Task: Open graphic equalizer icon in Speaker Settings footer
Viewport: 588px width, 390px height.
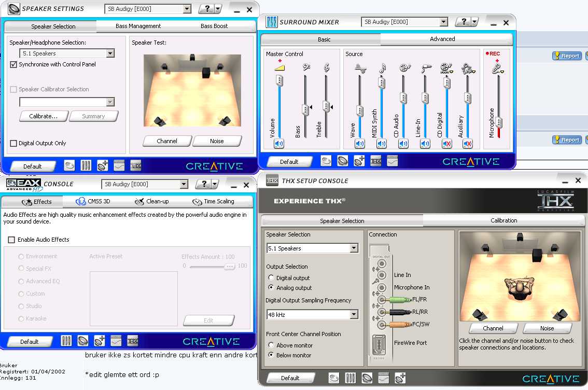Action: 119,165
